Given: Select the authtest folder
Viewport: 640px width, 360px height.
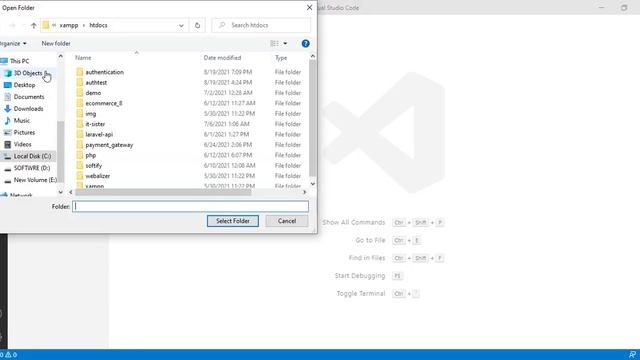Looking at the screenshot, I should 96,82.
